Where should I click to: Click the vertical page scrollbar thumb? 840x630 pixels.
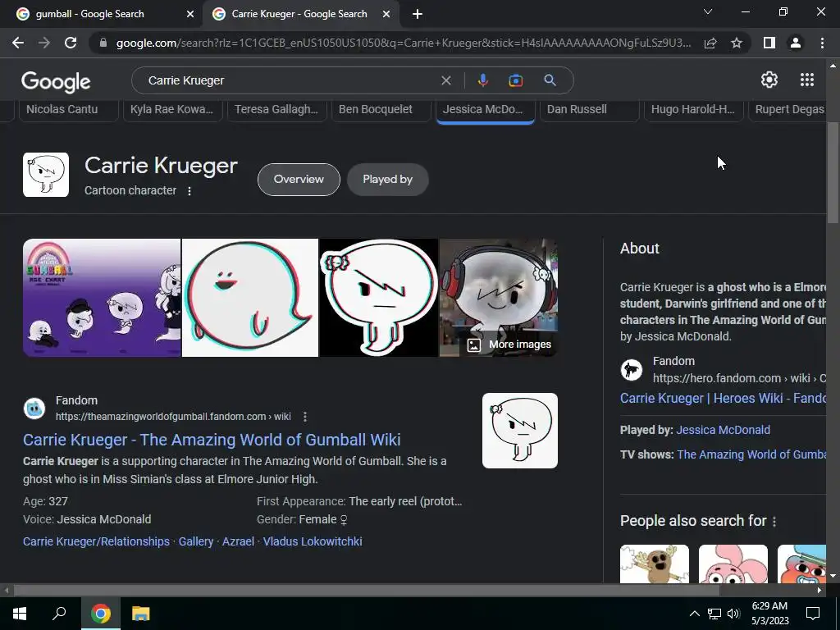point(833,172)
